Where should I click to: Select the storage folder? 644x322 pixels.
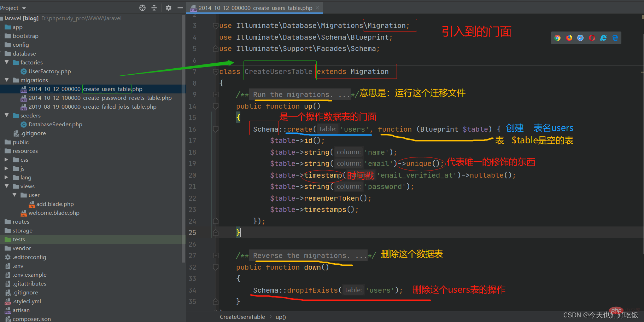click(x=23, y=231)
